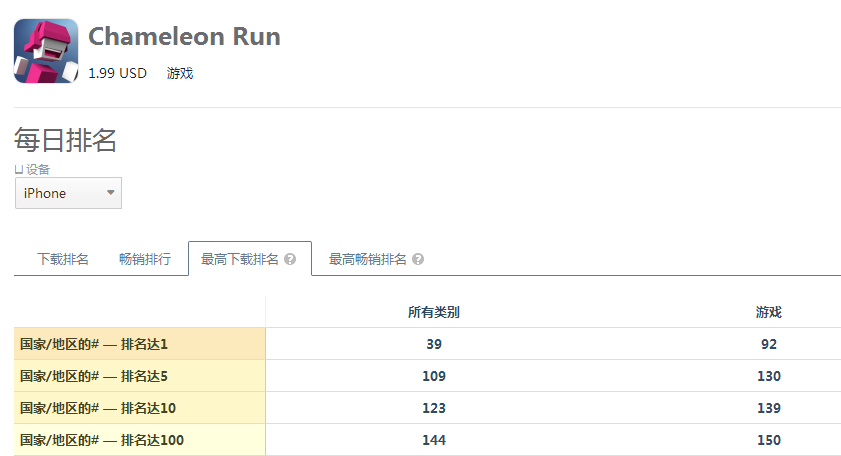This screenshot has width=841, height=456.
Task: Click the 游戏 column header
Action: point(769,312)
